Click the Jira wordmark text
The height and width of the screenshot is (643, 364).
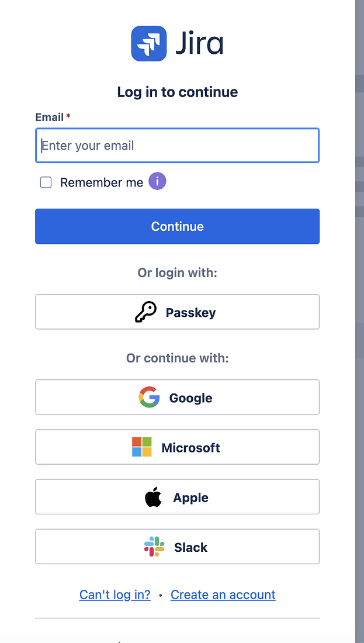pyautogui.click(x=199, y=44)
